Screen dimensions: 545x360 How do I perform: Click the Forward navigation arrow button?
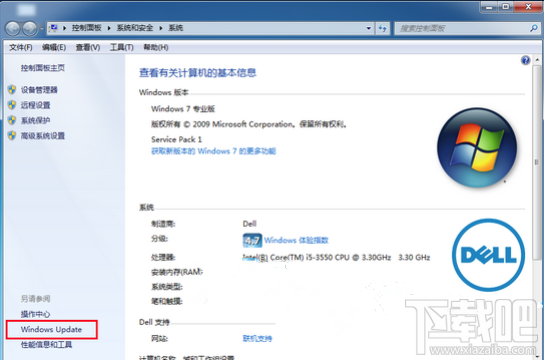pos(30,28)
